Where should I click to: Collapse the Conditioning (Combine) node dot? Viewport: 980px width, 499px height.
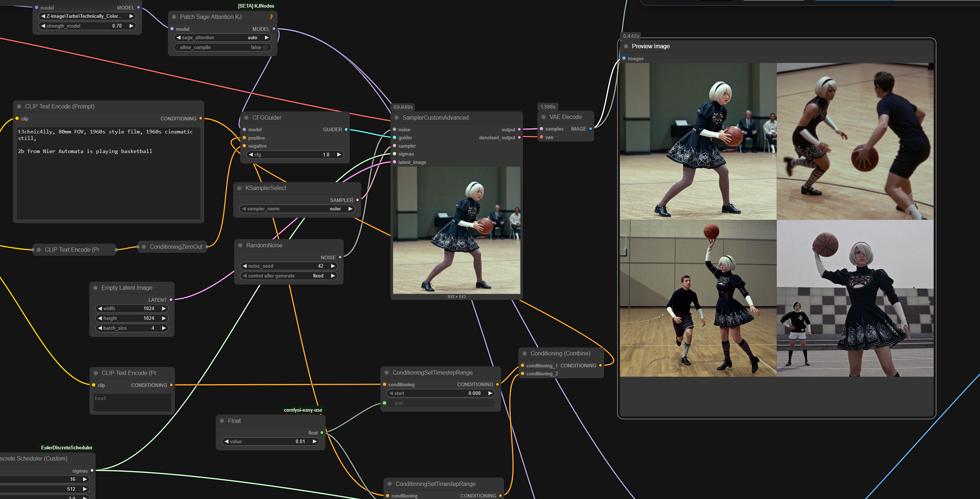click(524, 353)
